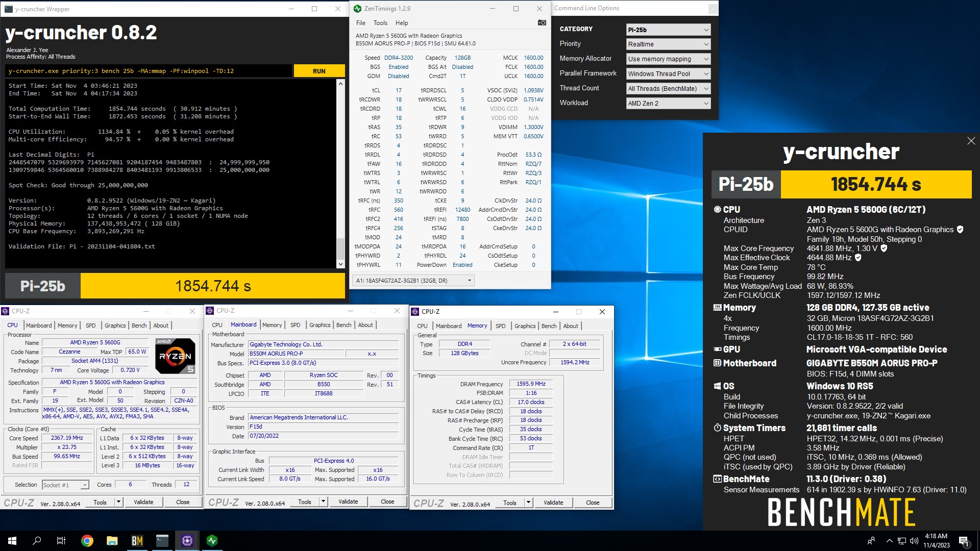This screenshot has height=551, width=980.
Task: Open the Category Pi-25b dropdown
Action: [x=668, y=30]
